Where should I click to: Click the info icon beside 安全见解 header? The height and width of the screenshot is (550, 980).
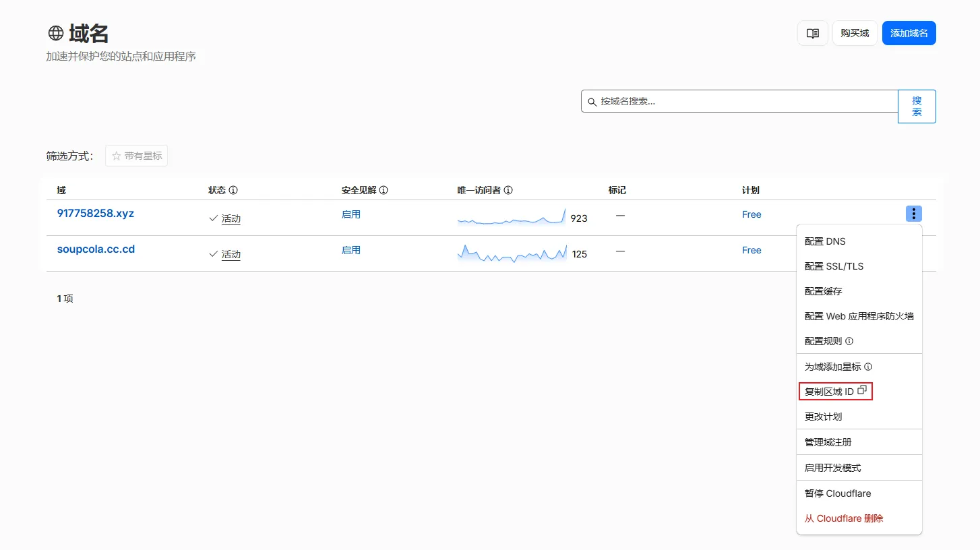click(x=384, y=190)
